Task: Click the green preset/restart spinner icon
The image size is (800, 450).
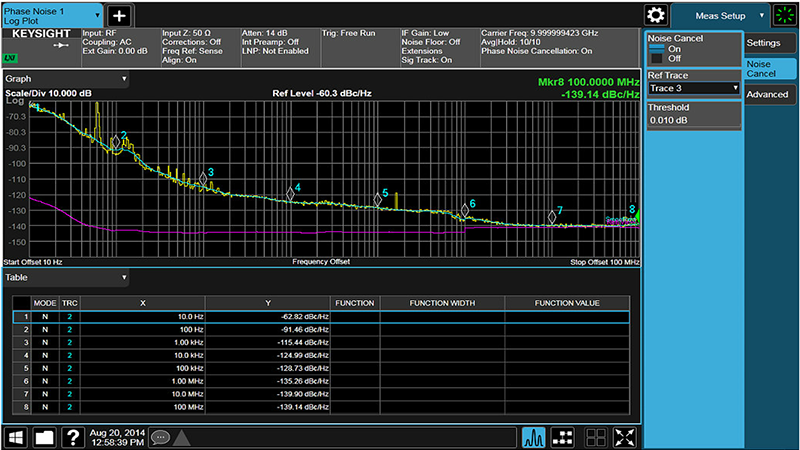Action: [x=784, y=15]
